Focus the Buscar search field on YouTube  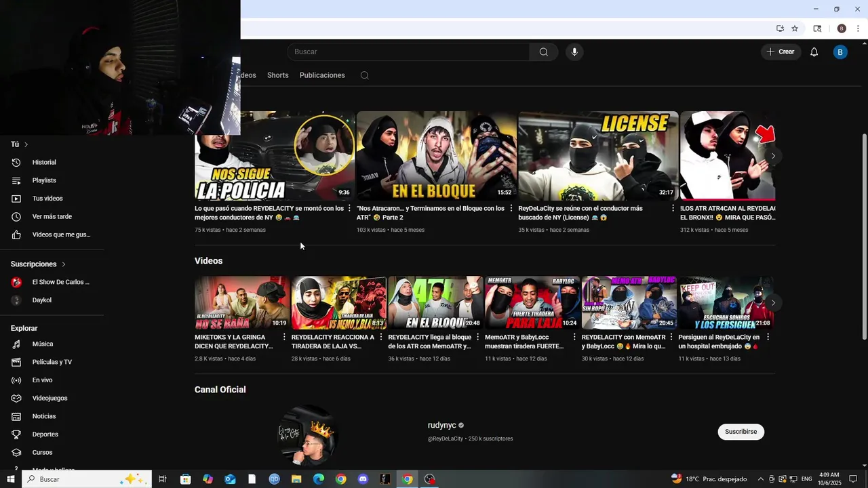coord(408,52)
